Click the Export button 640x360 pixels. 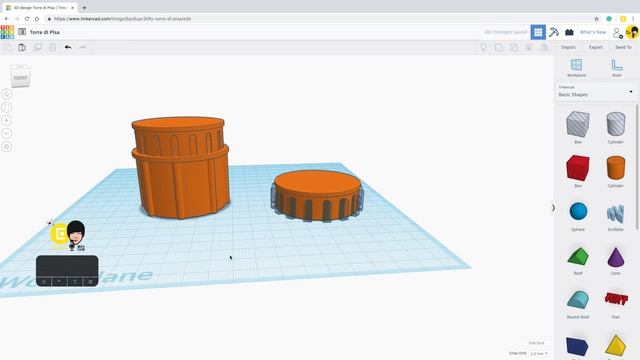(596, 47)
